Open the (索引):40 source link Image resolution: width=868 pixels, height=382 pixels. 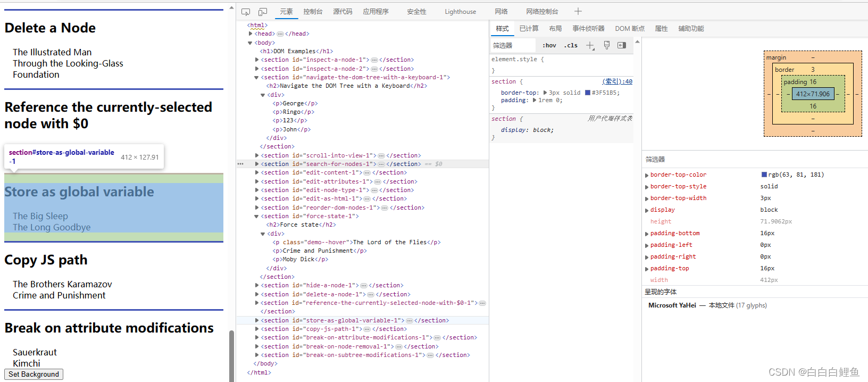pos(617,81)
